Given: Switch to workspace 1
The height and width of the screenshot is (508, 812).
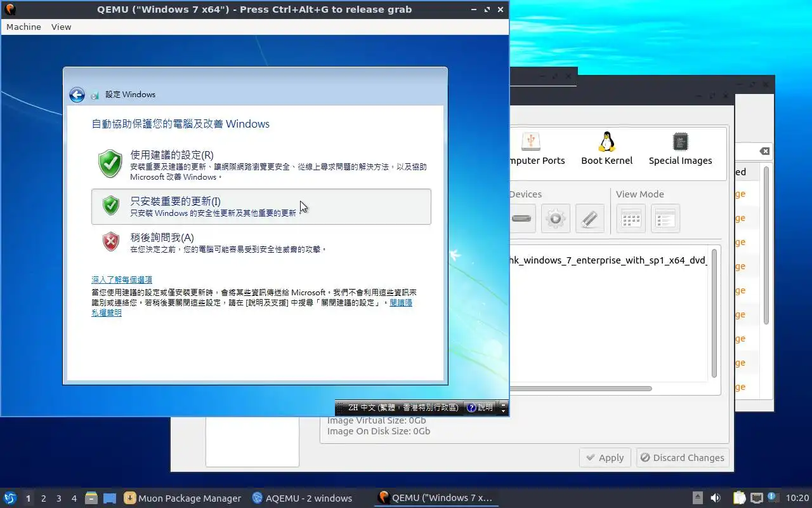Looking at the screenshot, I should click(x=28, y=498).
